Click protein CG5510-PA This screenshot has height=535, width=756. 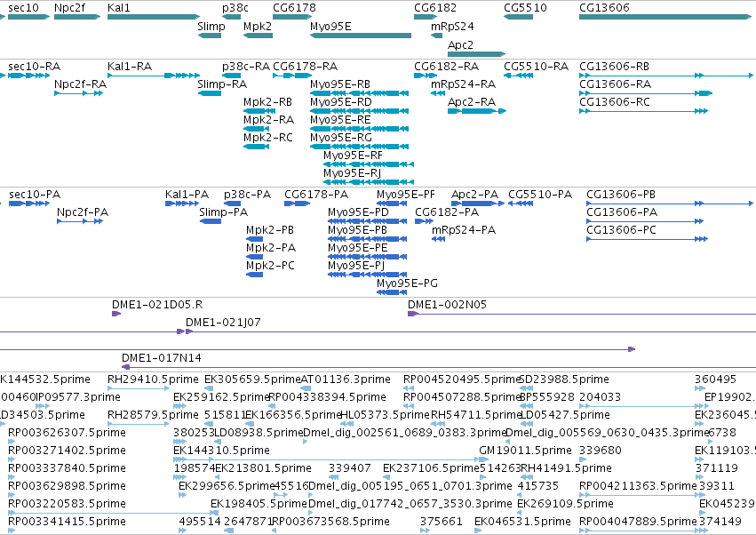[x=540, y=195]
